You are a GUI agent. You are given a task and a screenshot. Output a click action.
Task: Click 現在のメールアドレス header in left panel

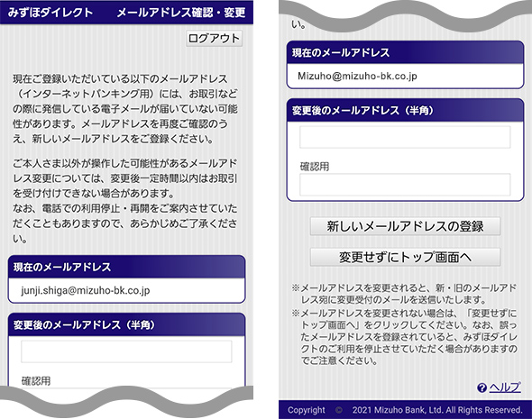coord(126,267)
